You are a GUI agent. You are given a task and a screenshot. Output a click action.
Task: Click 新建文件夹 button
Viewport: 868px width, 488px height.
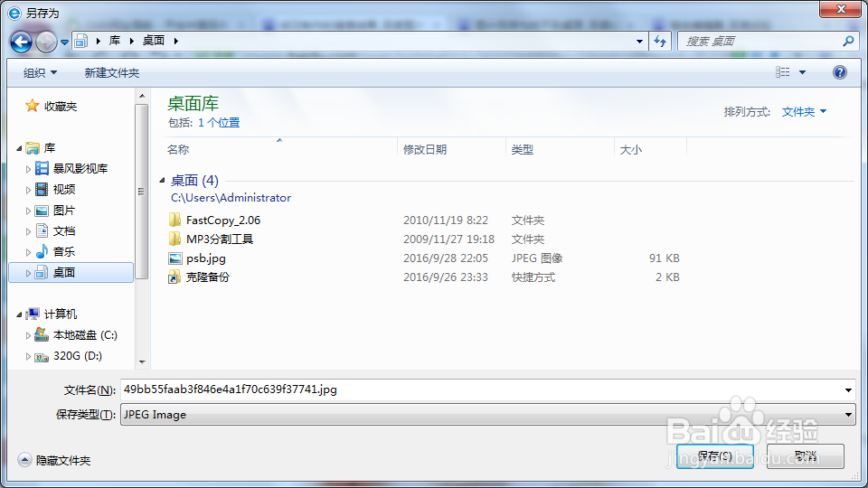(112, 72)
